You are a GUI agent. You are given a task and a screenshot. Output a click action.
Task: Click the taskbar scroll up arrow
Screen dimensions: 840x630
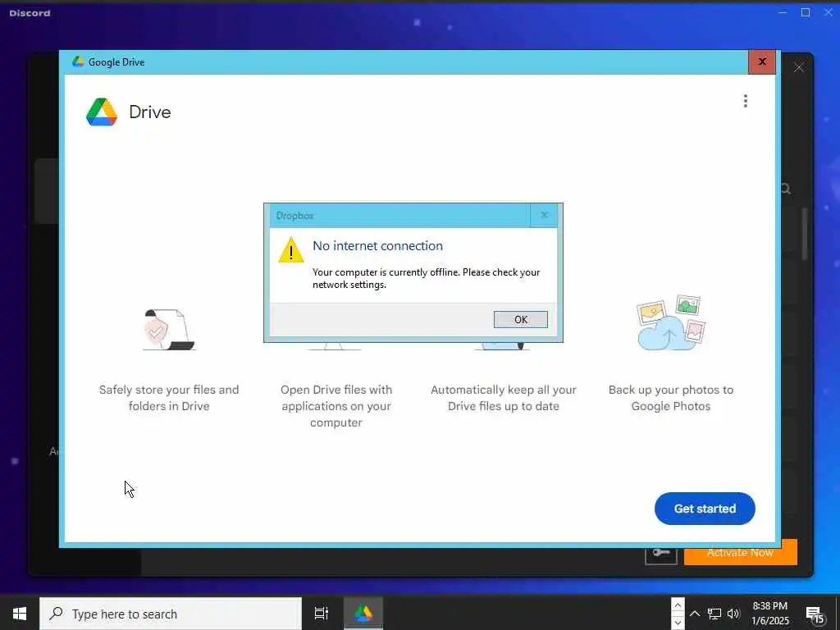click(x=678, y=605)
